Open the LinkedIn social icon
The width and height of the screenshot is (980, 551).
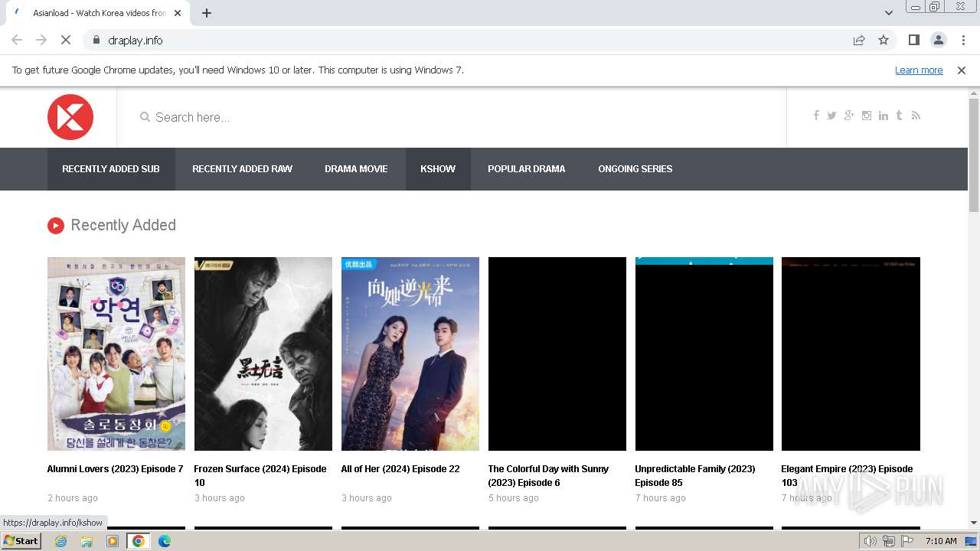[x=884, y=116]
